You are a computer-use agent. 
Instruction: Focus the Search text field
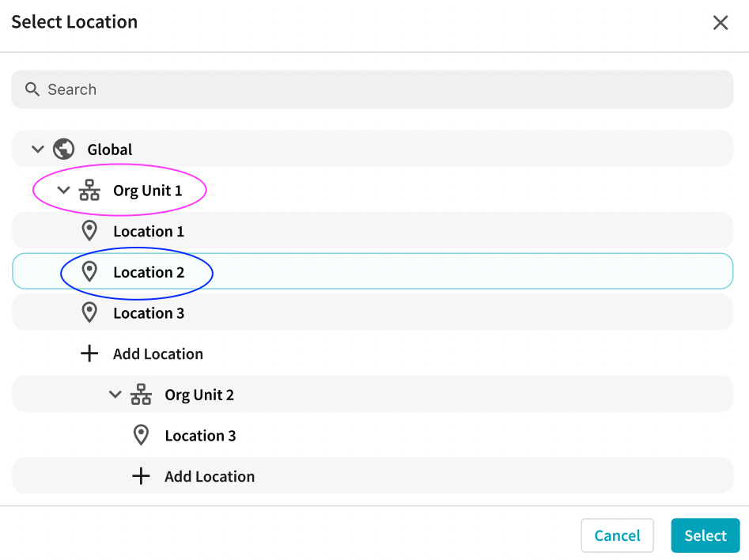click(380, 89)
